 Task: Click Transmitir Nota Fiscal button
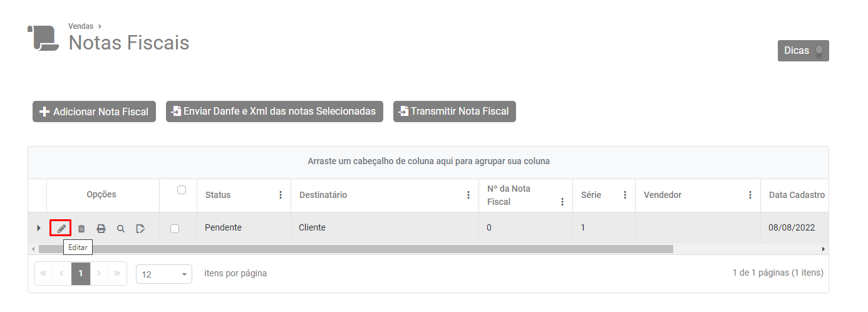(x=454, y=111)
